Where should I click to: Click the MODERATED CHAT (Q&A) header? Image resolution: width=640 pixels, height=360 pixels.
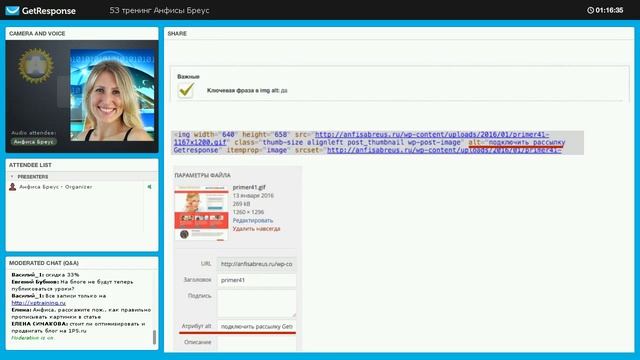[44, 263]
